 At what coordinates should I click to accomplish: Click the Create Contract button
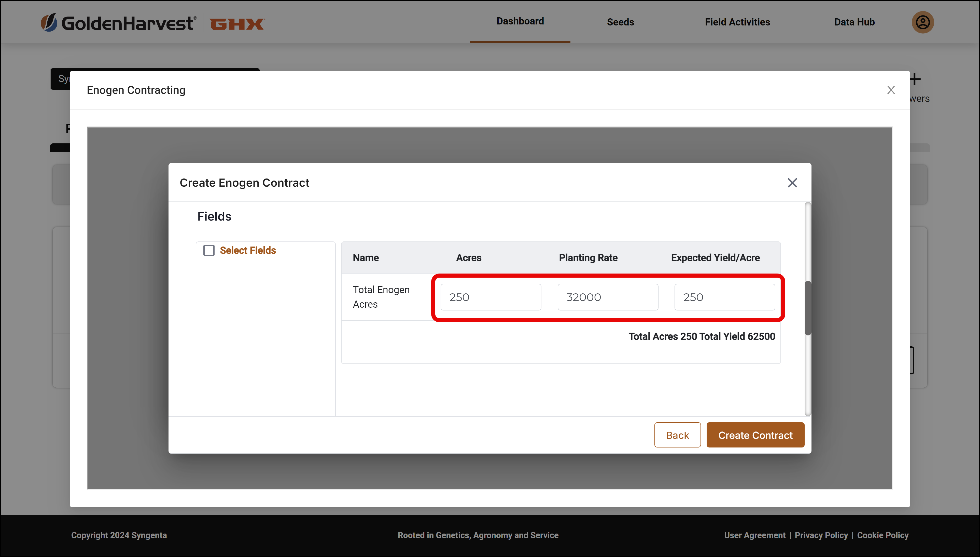pyautogui.click(x=755, y=435)
